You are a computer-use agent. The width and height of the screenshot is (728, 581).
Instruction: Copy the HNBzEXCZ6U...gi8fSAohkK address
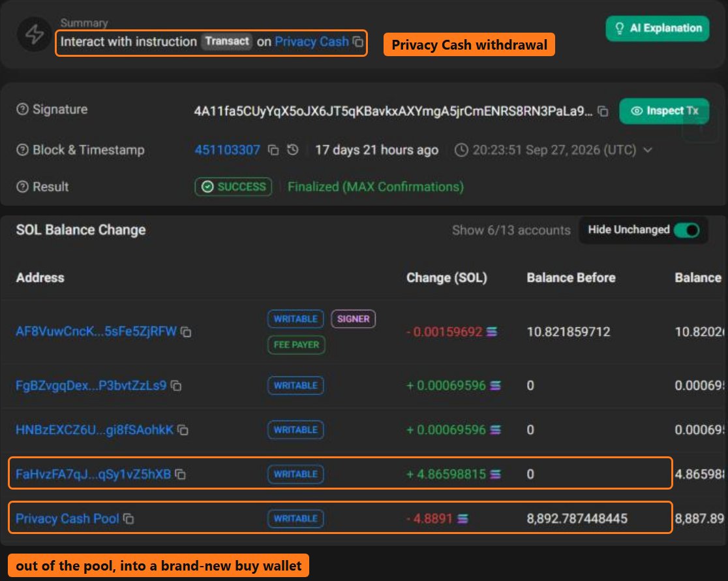[x=183, y=430]
